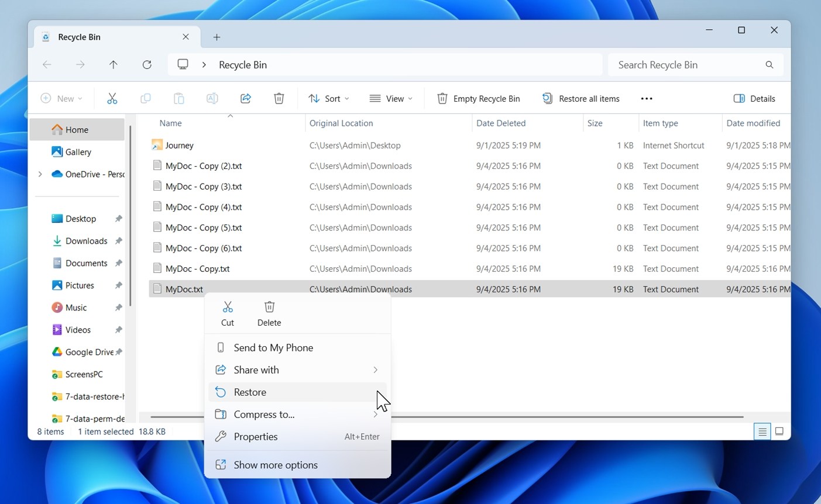This screenshot has width=821, height=504.
Task: Open the Sort dropdown
Action: coord(329,98)
